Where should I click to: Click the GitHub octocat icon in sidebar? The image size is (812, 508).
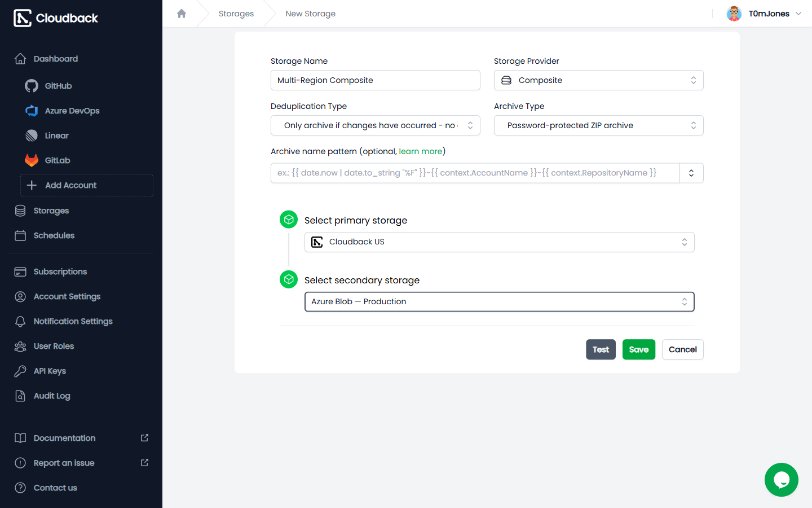pos(32,86)
